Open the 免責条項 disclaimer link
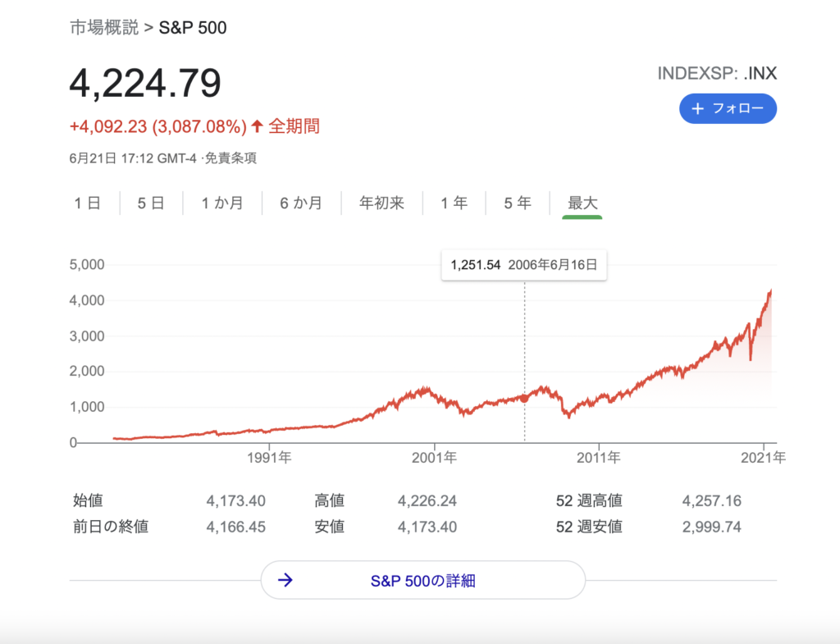The image size is (840, 644). click(231, 158)
